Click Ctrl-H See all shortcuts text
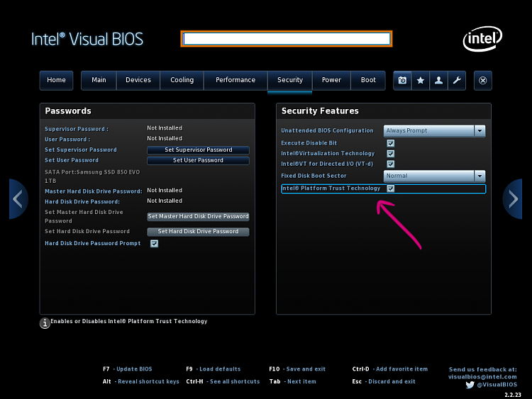 coord(223,382)
